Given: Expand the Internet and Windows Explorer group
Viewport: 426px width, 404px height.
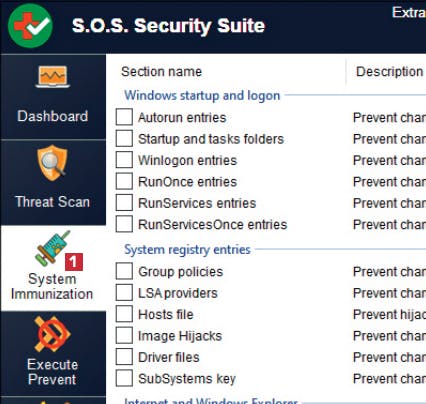Looking at the screenshot, I should pyautogui.click(x=210, y=400).
